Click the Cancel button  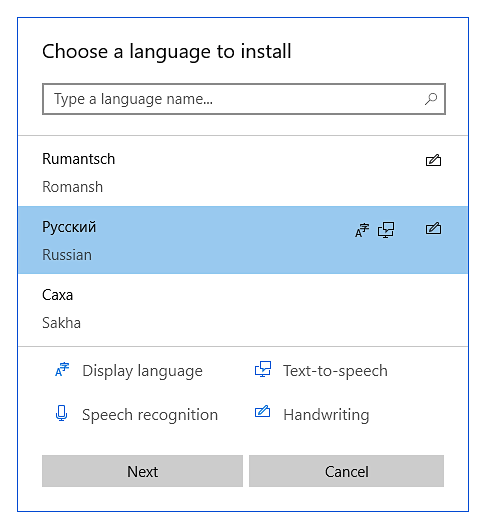coord(346,471)
